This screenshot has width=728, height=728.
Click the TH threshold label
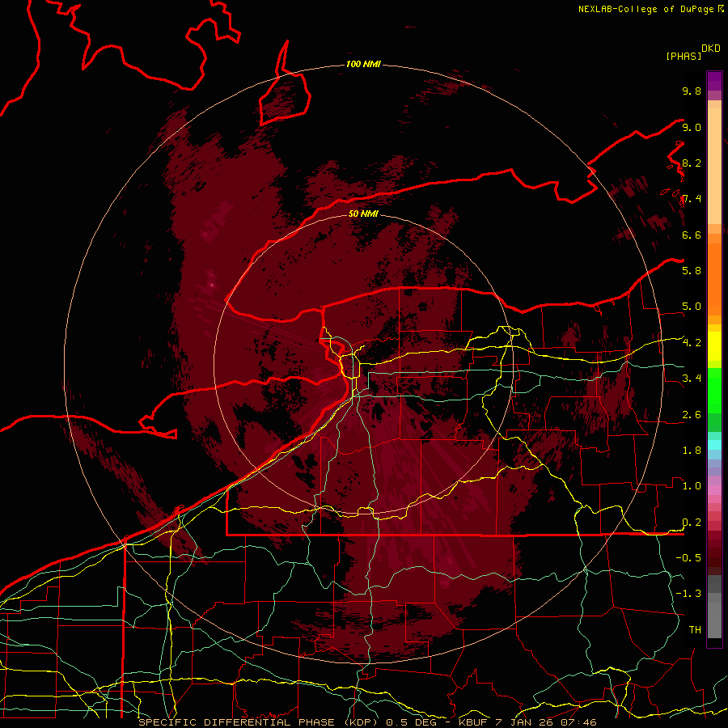click(695, 630)
